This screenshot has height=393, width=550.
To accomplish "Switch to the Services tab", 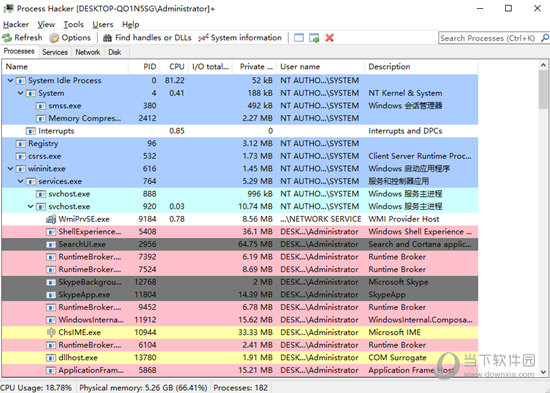I will (55, 52).
